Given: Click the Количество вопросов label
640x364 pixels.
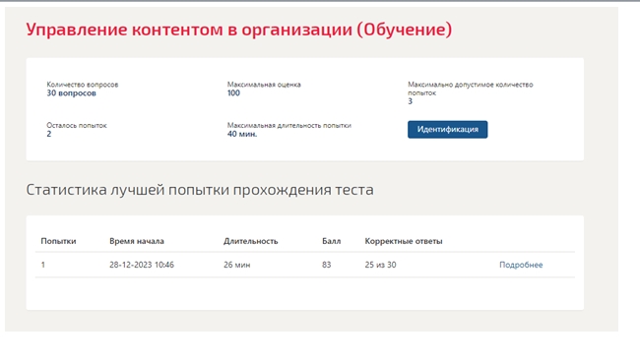Looking at the screenshot, I should tap(82, 85).
